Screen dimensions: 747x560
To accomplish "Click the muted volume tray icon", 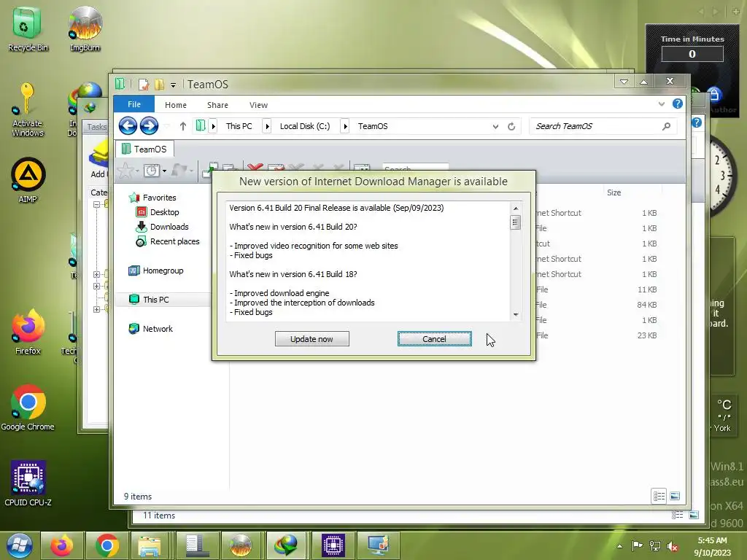I will (672, 546).
